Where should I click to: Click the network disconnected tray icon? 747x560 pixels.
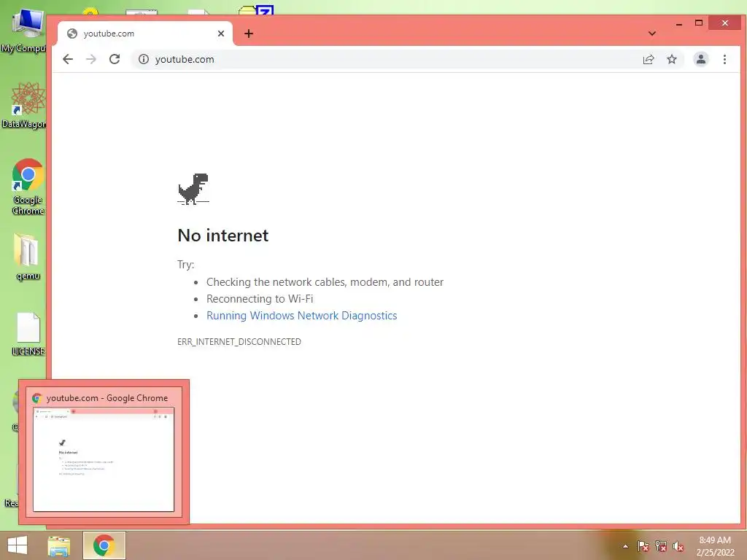pyautogui.click(x=661, y=546)
